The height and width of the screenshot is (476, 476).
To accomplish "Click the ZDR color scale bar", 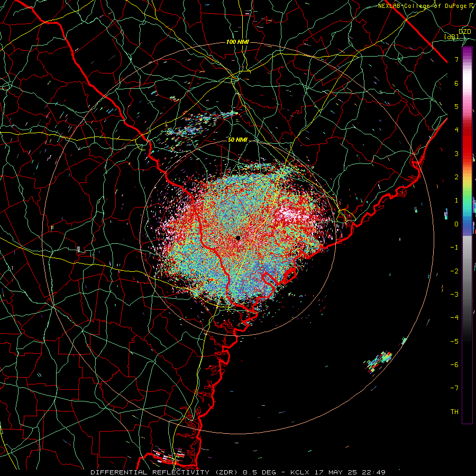I will [x=467, y=235].
